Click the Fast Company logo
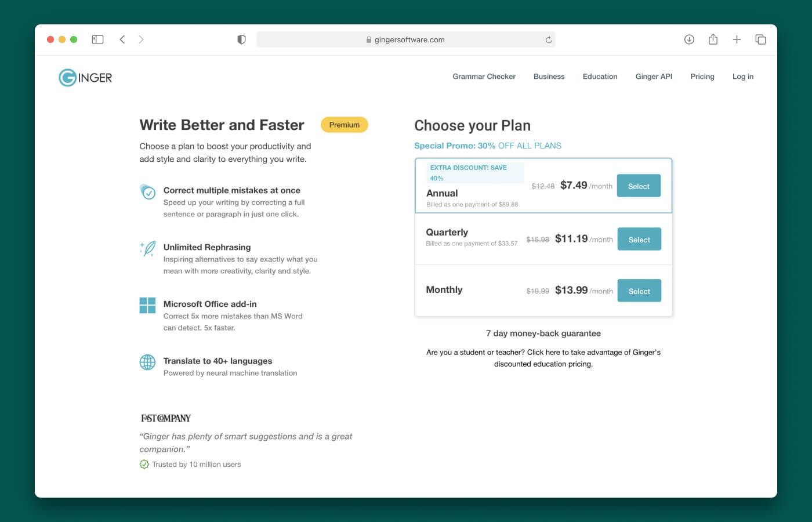 click(165, 418)
